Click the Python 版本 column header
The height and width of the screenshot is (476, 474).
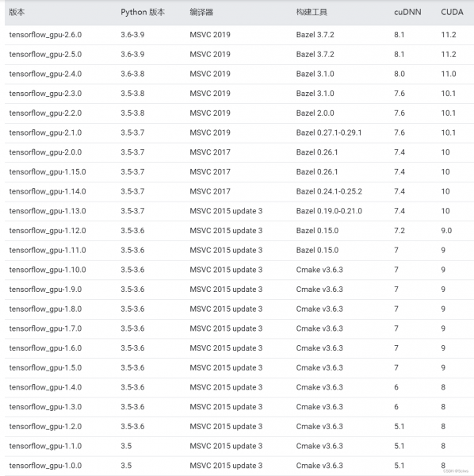click(x=143, y=12)
